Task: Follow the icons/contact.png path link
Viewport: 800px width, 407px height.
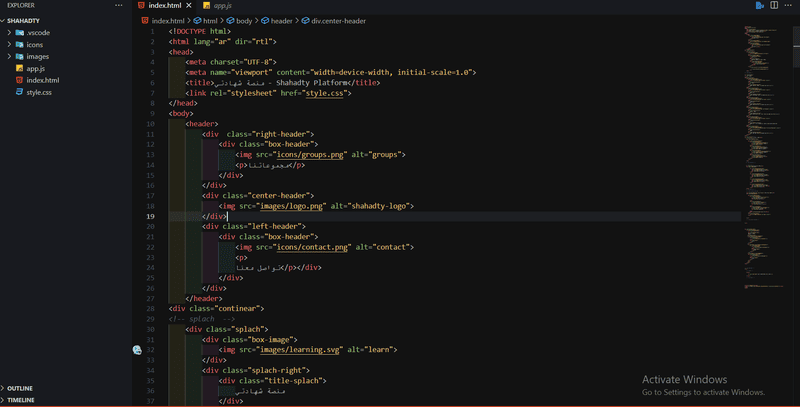Action: pyautogui.click(x=312, y=247)
